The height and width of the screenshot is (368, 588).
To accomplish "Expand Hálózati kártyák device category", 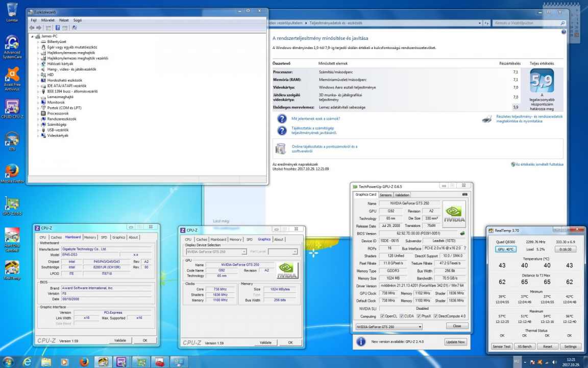I will (38, 64).
